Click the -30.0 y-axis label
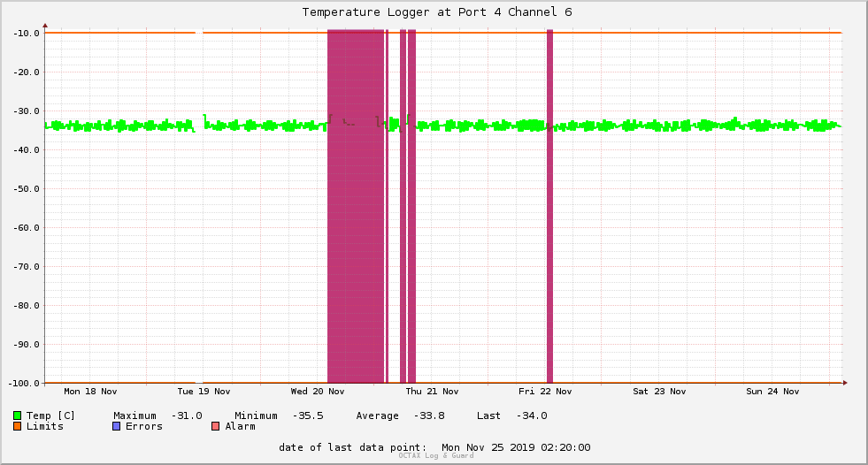The image size is (868, 465). [x=26, y=111]
